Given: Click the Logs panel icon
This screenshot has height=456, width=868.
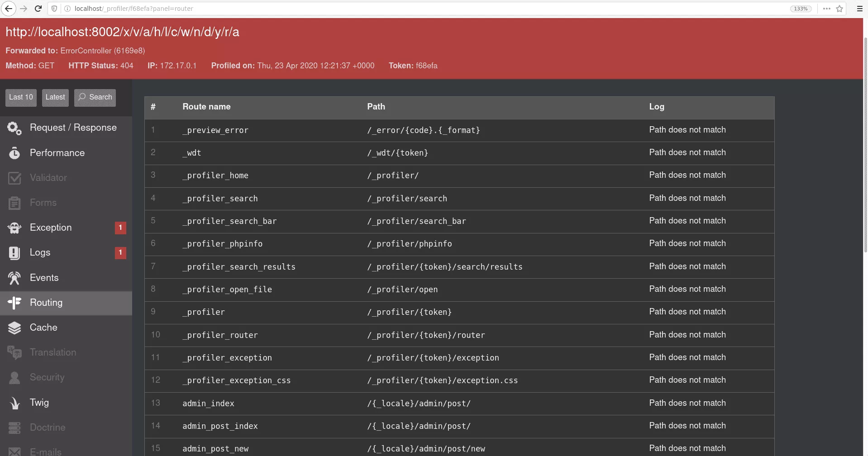Looking at the screenshot, I should click(14, 253).
